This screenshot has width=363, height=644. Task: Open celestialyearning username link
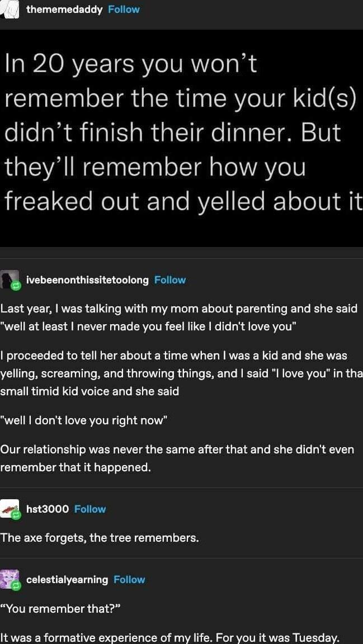click(x=67, y=580)
